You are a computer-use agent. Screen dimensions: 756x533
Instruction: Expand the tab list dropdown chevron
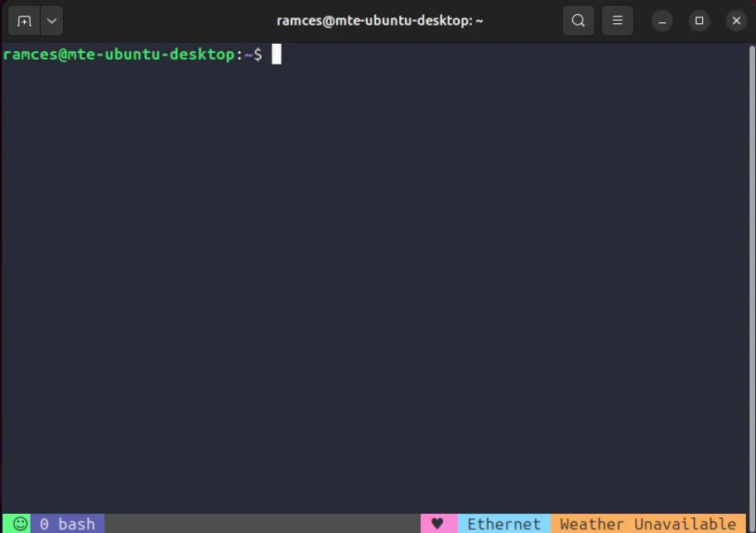pos(51,21)
